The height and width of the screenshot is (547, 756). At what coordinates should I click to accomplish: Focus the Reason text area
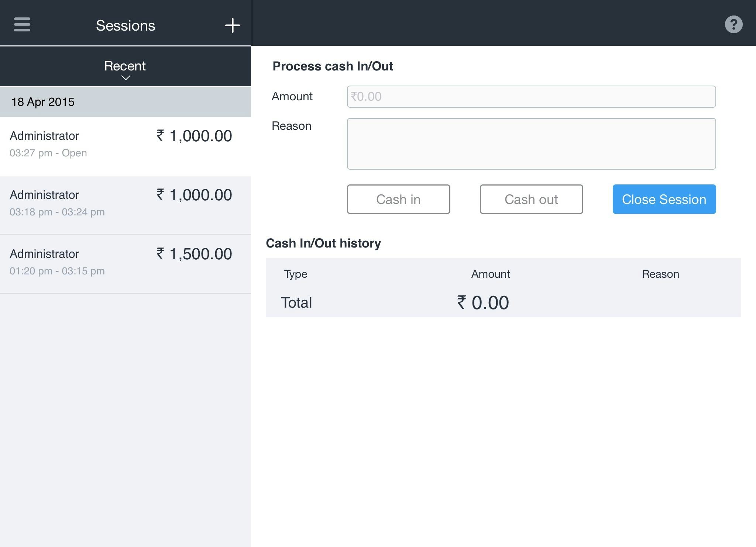[531, 144]
